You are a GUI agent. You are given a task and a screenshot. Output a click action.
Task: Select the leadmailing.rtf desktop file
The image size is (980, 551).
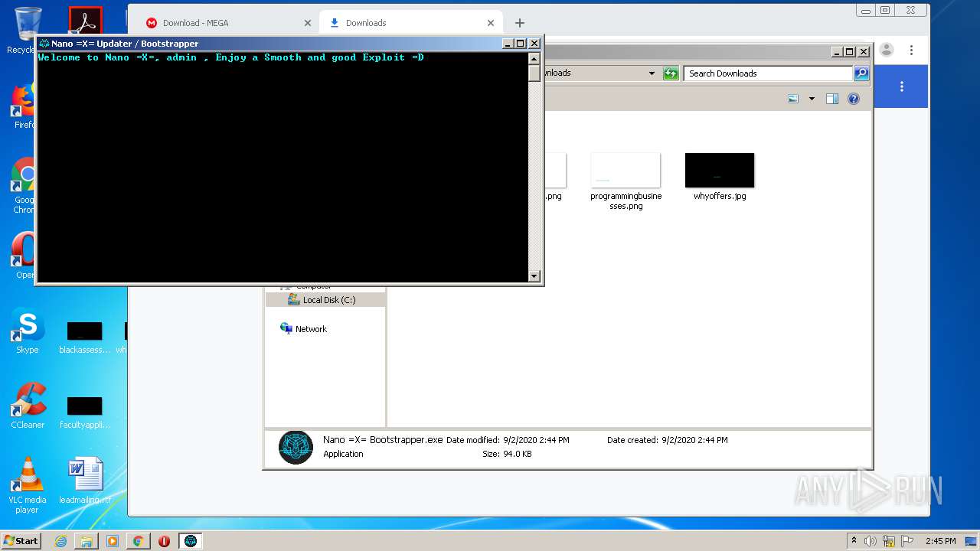coord(85,481)
